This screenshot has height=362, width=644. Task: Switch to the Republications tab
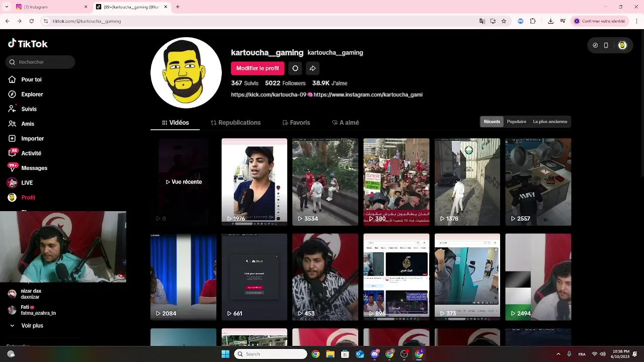click(235, 123)
